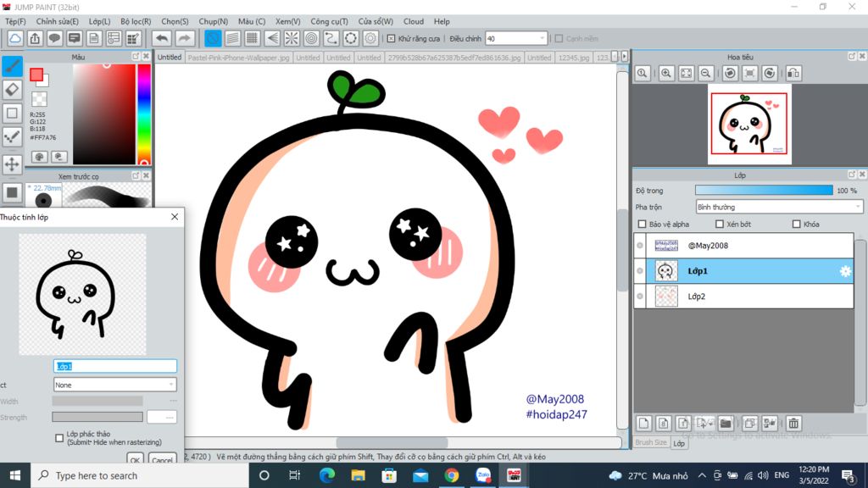Click the Windows search box

click(x=140, y=475)
